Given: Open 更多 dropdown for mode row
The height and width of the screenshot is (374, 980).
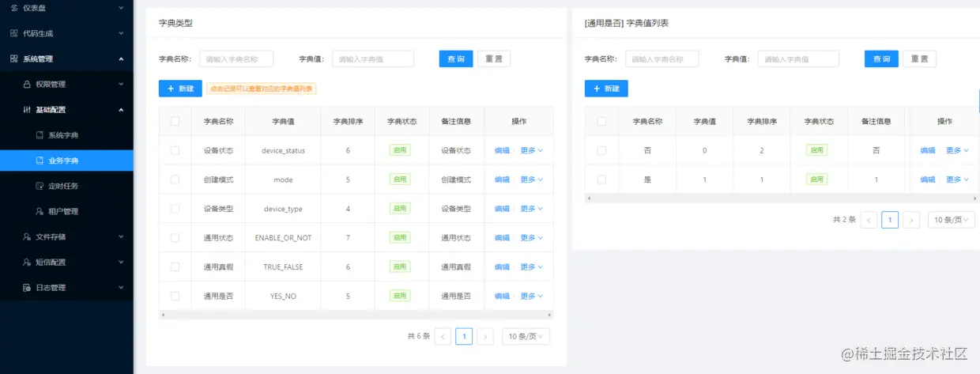Looking at the screenshot, I should click(531, 179).
